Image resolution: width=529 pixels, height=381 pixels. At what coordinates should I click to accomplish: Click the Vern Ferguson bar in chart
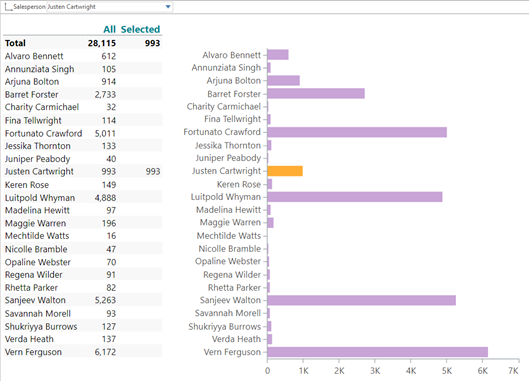378,352
